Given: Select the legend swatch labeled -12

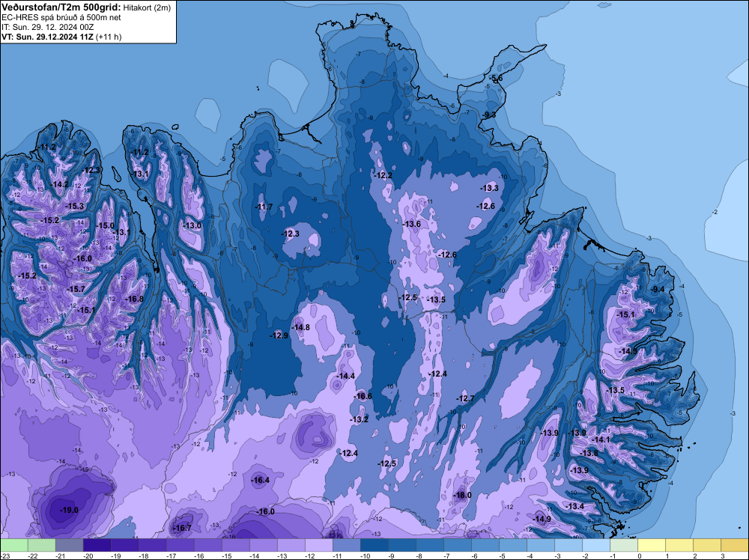Looking at the screenshot, I should tap(318, 545).
